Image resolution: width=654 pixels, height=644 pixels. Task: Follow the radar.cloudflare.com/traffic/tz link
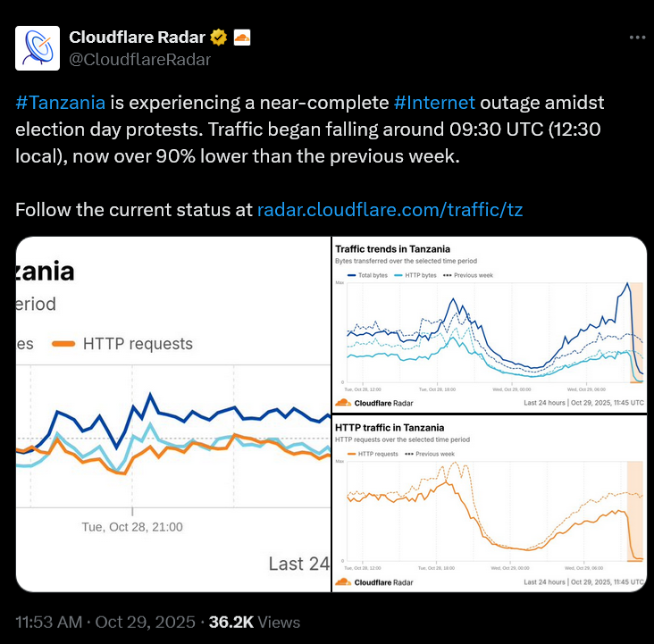(390, 211)
